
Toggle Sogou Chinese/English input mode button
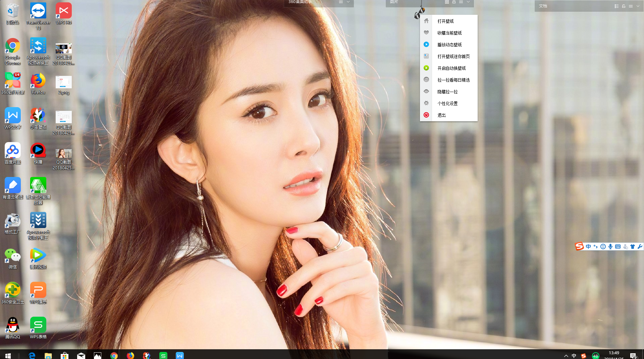[x=588, y=246]
